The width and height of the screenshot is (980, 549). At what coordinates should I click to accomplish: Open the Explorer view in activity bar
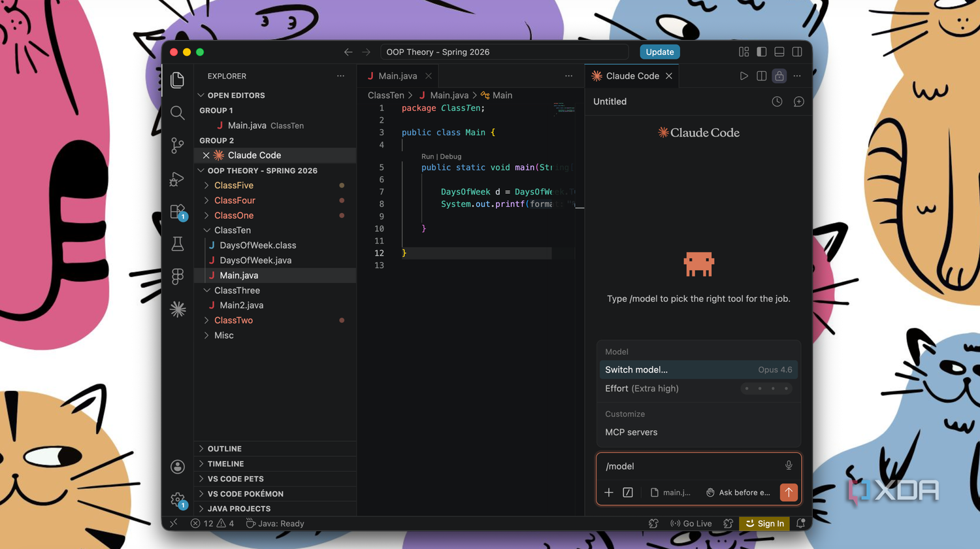pos(177,80)
